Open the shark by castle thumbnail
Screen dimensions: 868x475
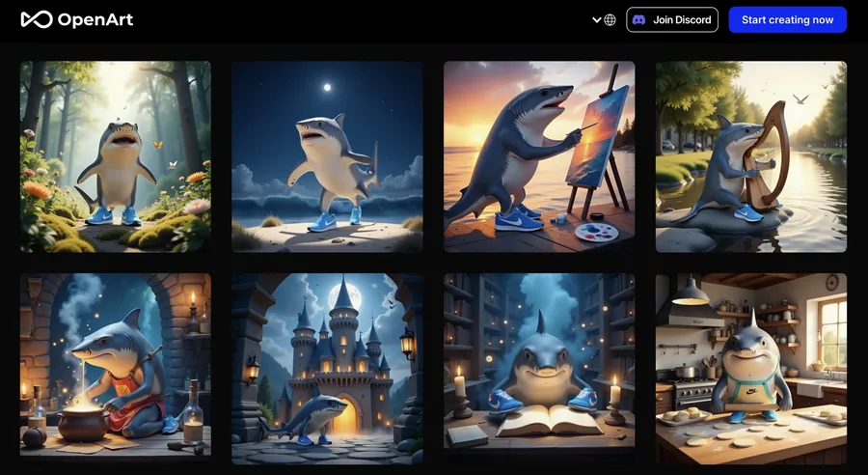[327, 369]
